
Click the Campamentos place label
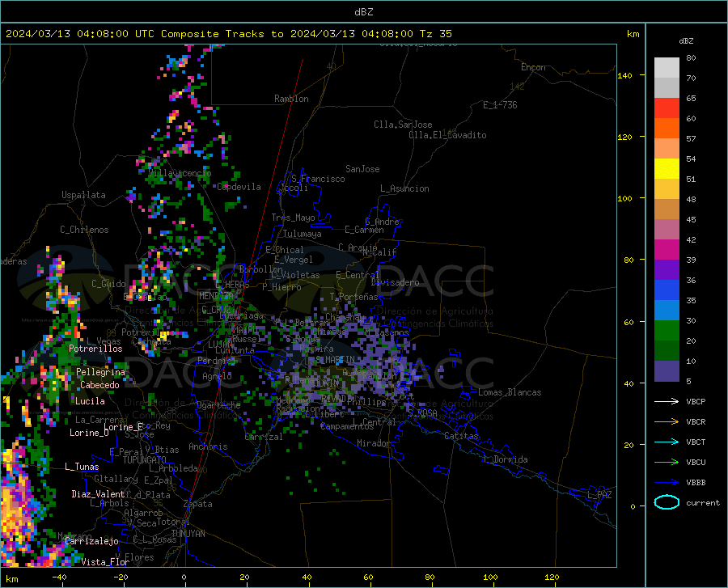[x=347, y=426]
